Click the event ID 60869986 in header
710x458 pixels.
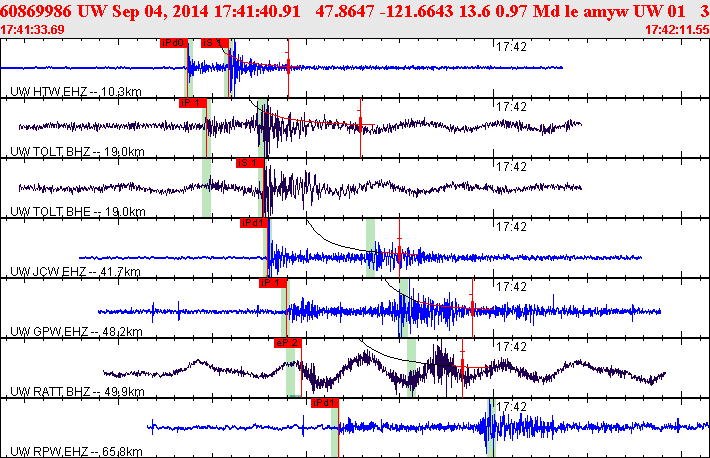point(36,11)
